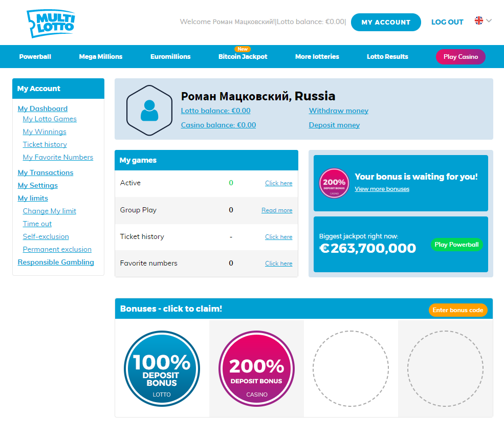
Task: Click Read more in Group Play row
Action: (x=277, y=210)
